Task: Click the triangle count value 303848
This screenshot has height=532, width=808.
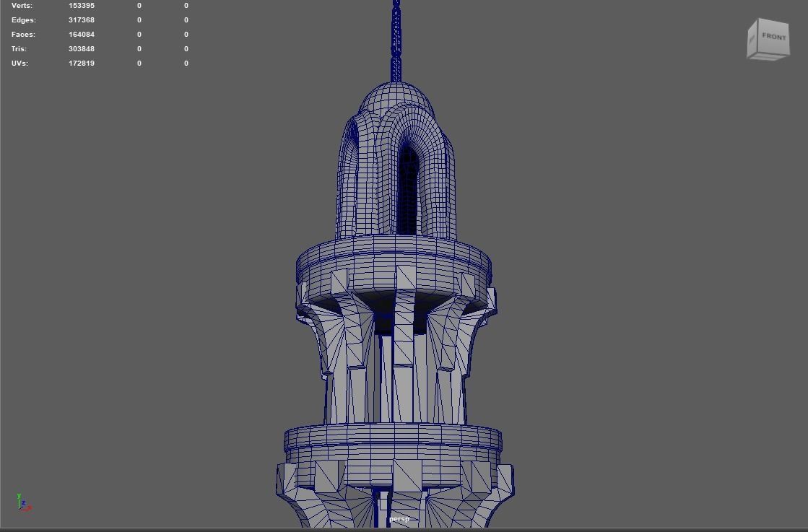Action: coord(82,49)
